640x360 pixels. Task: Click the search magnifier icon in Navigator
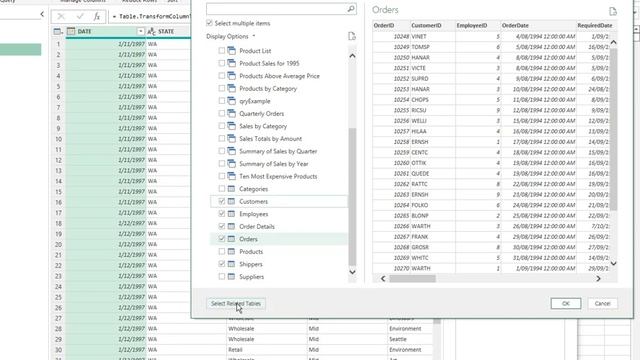pyautogui.click(x=351, y=9)
